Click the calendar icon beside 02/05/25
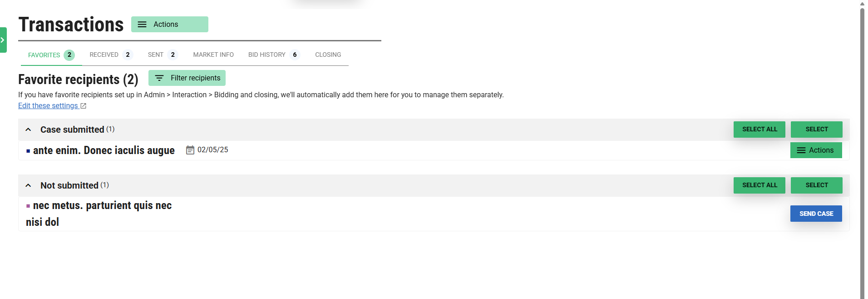Image resolution: width=868 pixels, height=299 pixels. [190, 150]
